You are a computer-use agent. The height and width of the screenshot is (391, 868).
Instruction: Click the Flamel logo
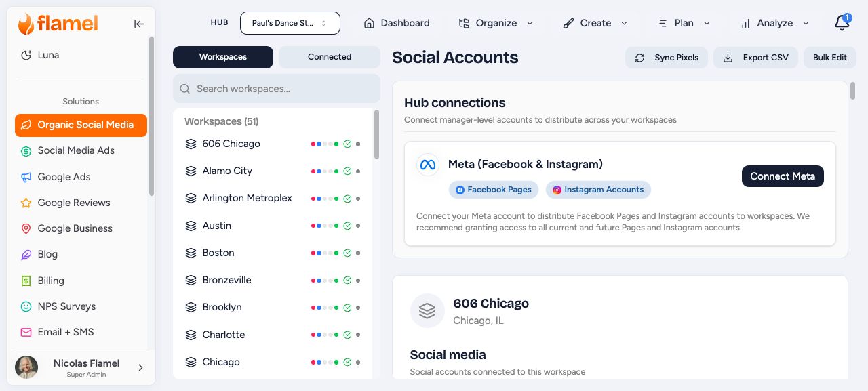click(x=58, y=24)
